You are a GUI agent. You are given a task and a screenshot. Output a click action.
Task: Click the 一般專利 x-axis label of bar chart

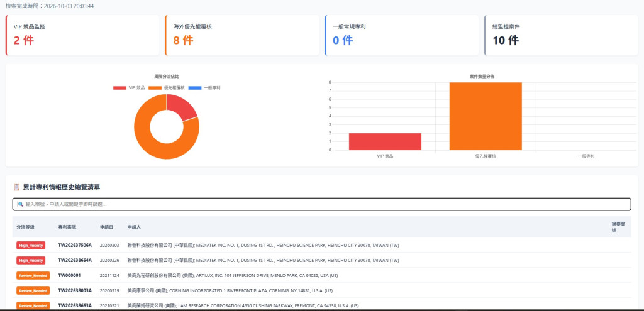[x=586, y=156]
